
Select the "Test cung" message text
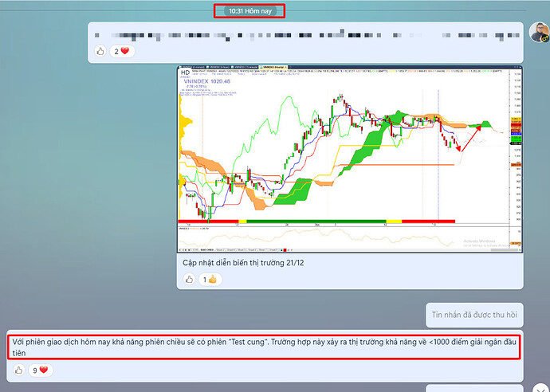[264, 347]
